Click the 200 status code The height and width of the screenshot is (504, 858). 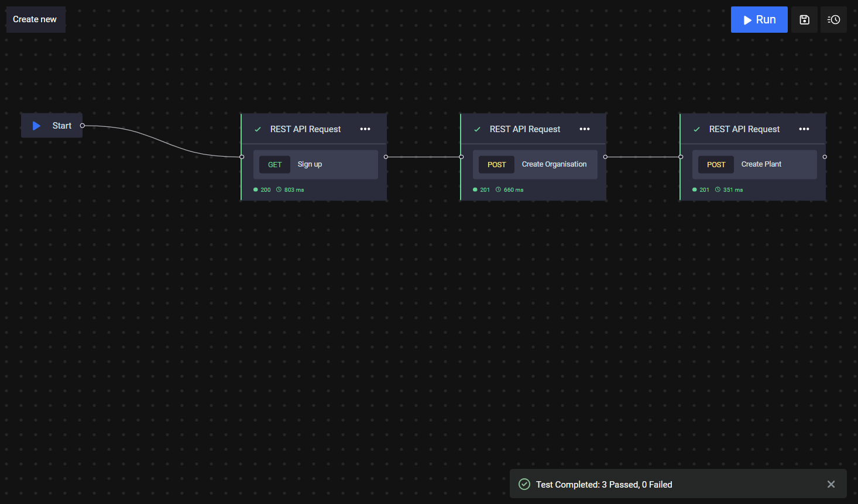click(266, 190)
